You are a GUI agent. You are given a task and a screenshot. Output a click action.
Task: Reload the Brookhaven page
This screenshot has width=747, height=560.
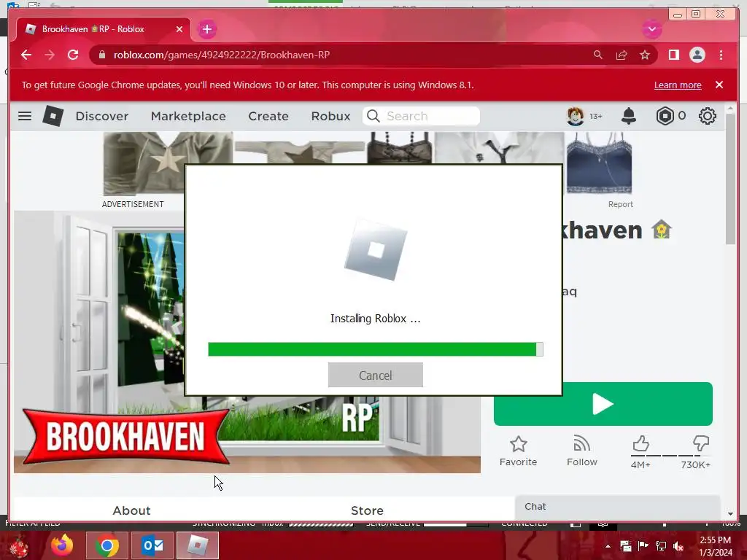tap(73, 55)
